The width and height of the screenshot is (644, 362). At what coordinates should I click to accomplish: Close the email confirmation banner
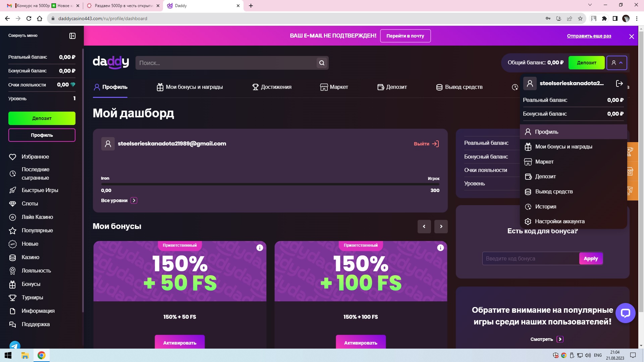point(632,36)
